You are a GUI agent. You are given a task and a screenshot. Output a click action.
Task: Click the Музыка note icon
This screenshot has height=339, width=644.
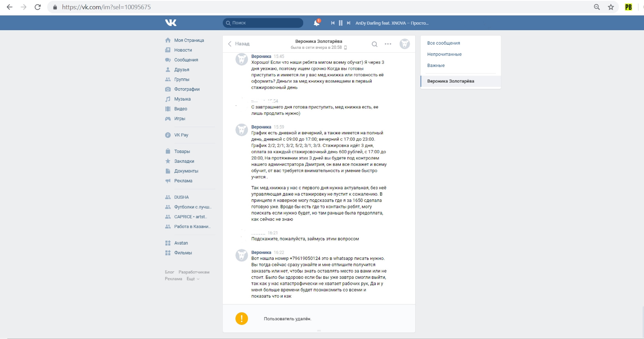coord(168,99)
